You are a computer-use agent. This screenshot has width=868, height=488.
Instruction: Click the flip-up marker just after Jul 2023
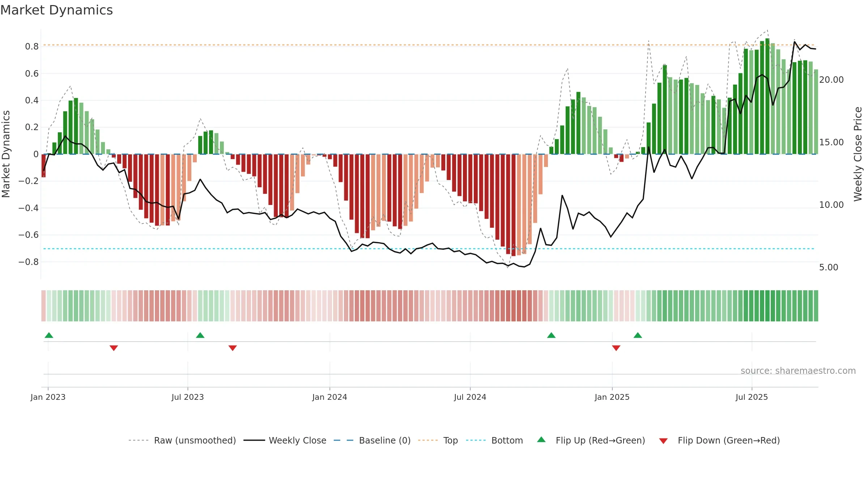coord(200,335)
